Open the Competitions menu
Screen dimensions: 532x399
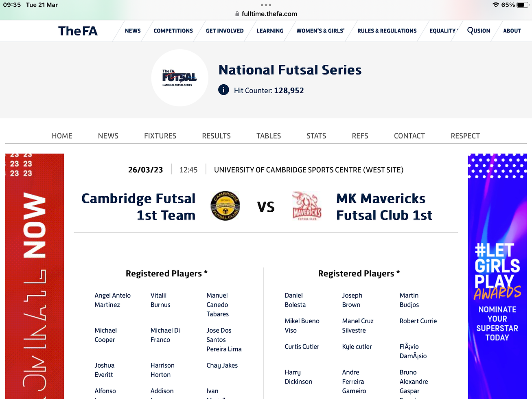tap(173, 31)
